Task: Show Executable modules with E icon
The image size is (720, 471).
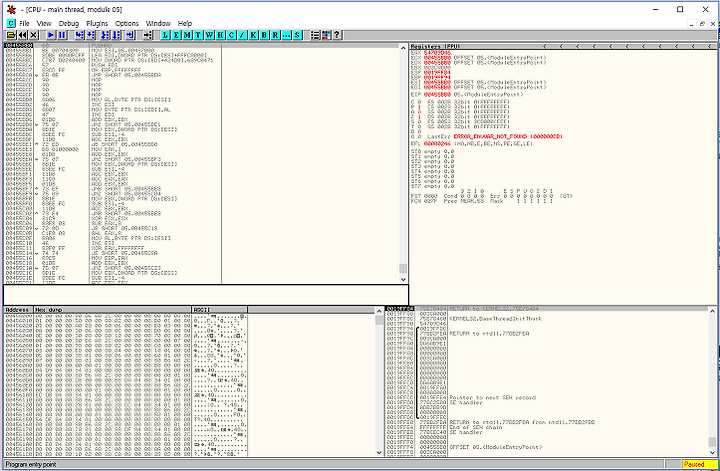Action: tap(176, 35)
